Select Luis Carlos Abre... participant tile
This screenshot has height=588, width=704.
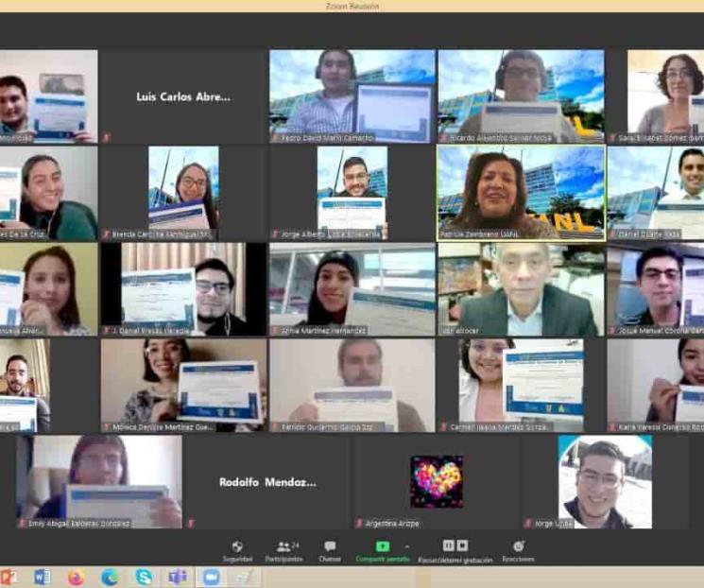click(x=182, y=96)
